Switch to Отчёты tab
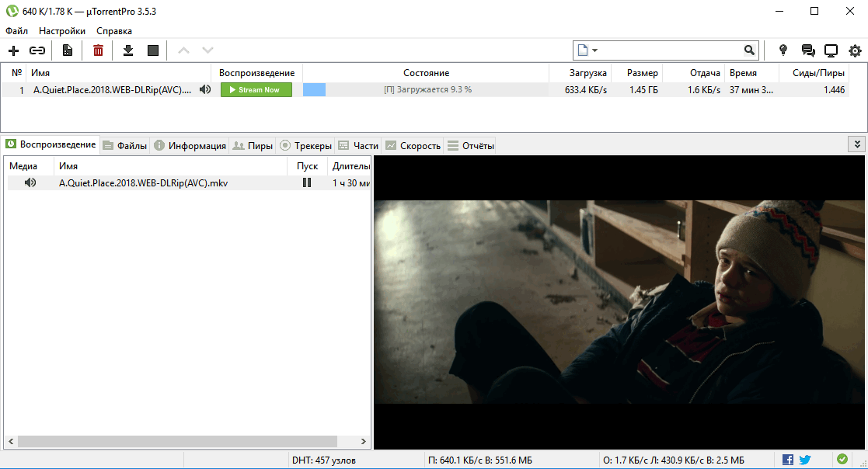Image resolution: width=868 pixels, height=469 pixels. (x=471, y=145)
